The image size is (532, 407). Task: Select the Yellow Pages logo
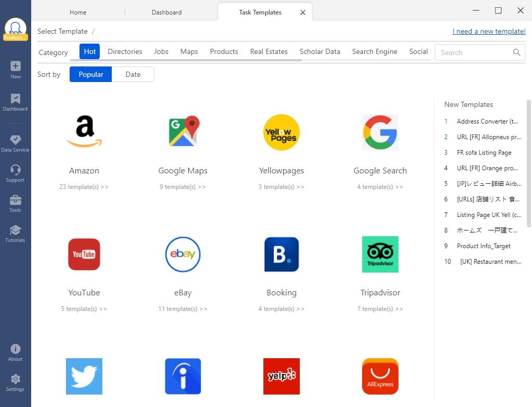click(x=282, y=132)
